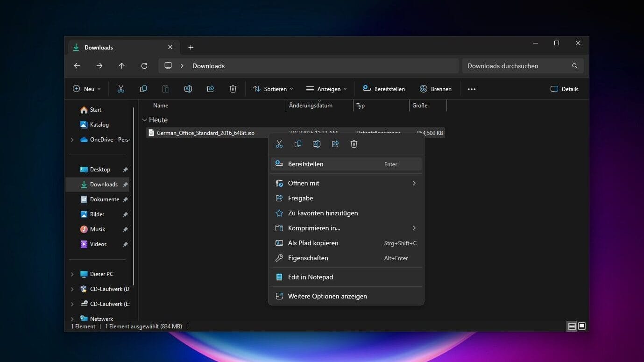This screenshot has height=362, width=644.
Task: Collapse the Heute group
Action: [144, 120]
